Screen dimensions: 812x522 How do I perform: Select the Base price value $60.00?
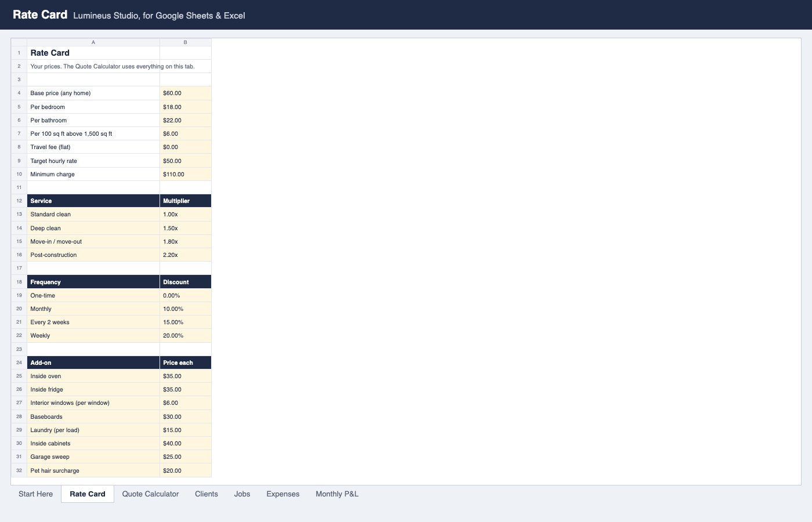(186, 93)
